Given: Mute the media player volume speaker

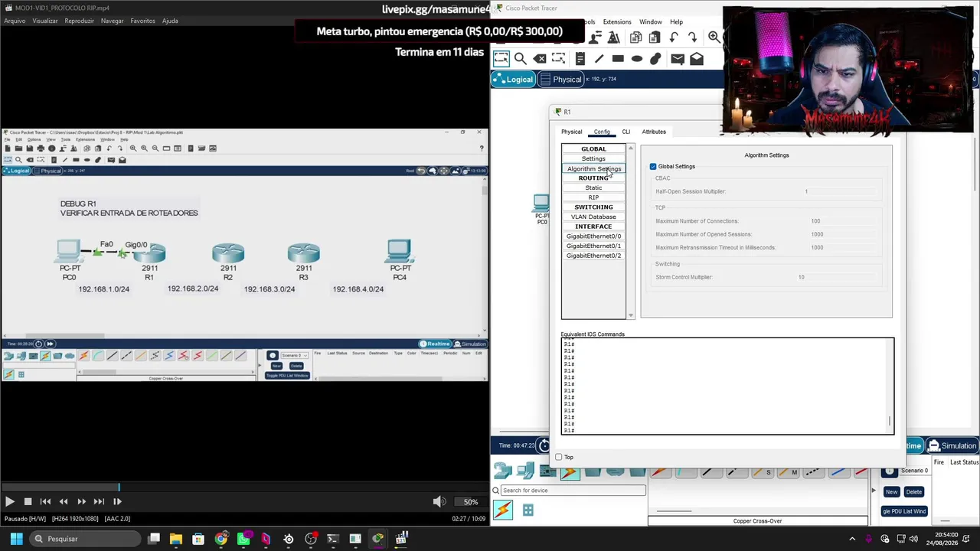Looking at the screenshot, I should (439, 501).
